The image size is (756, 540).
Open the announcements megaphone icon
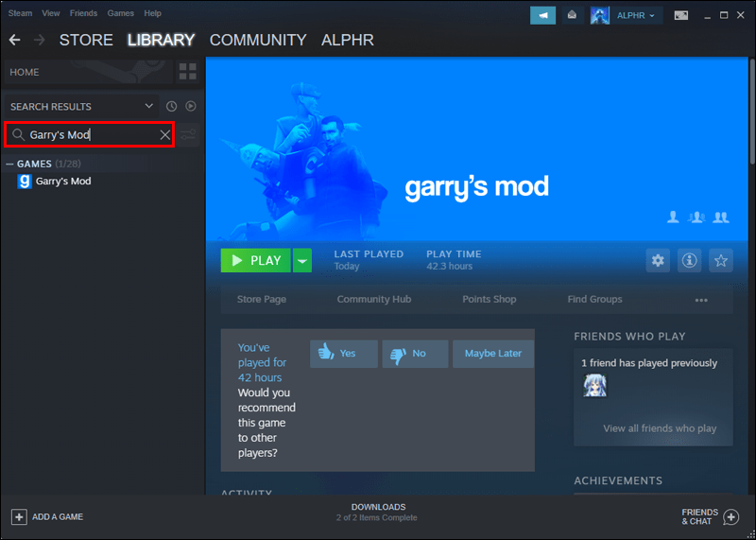point(542,15)
